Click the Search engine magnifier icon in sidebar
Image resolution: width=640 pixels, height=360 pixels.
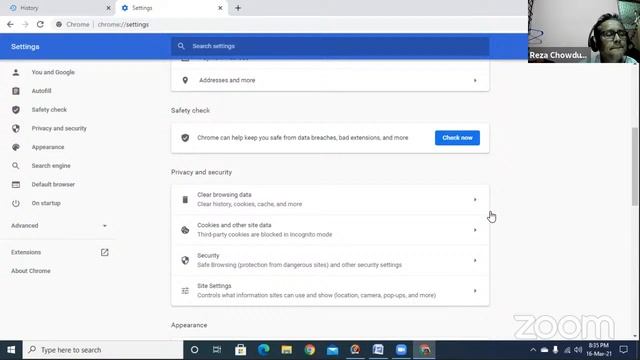point(16,166)
